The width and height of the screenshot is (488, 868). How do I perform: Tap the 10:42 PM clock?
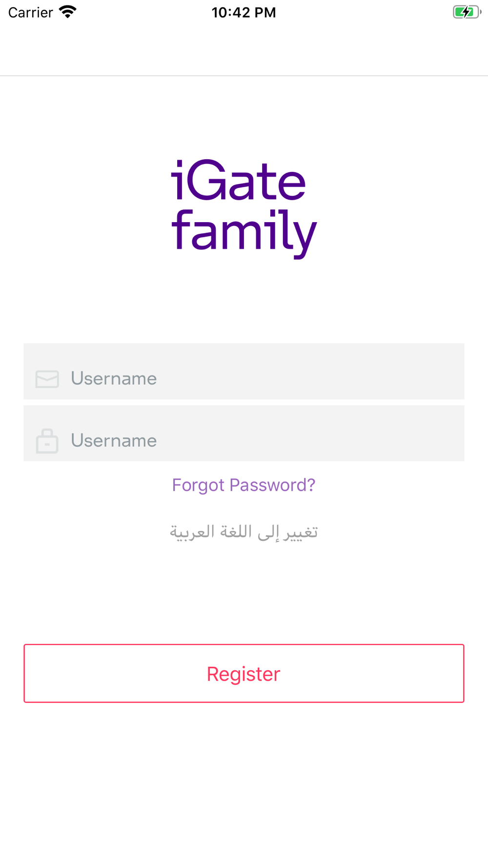tap(244, 12)
